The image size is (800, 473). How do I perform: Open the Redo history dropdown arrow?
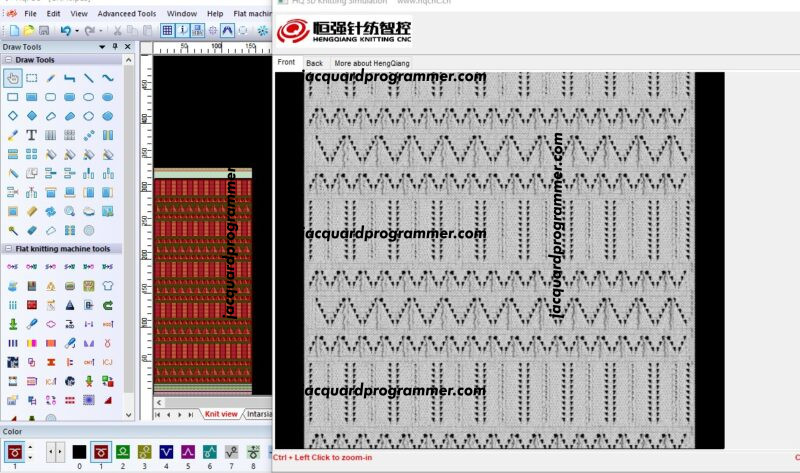pyautogui.click(x=101, y=31)
